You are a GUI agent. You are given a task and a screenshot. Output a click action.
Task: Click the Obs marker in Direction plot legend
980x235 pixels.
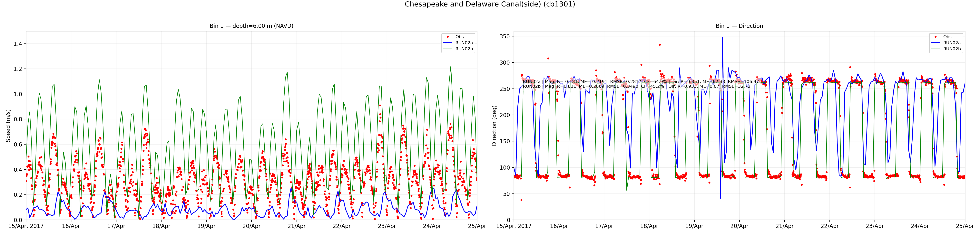click(x=936, y=37)
